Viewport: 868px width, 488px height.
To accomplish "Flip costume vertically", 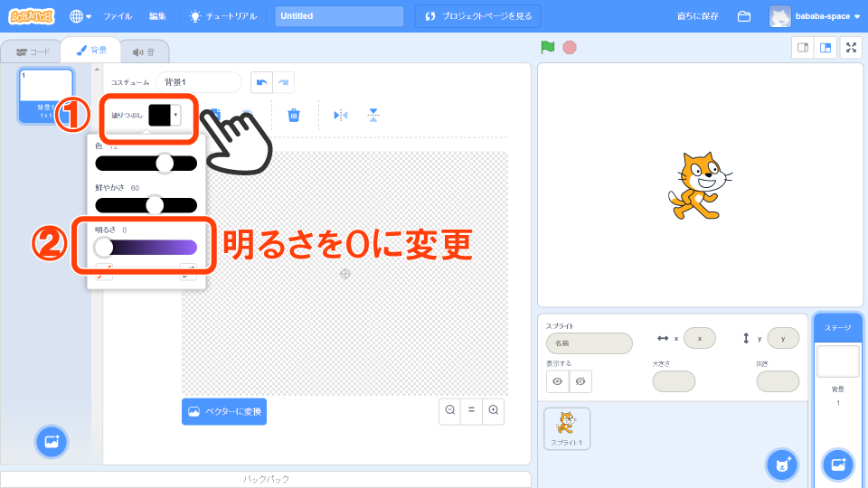I will tap(373, 115).
